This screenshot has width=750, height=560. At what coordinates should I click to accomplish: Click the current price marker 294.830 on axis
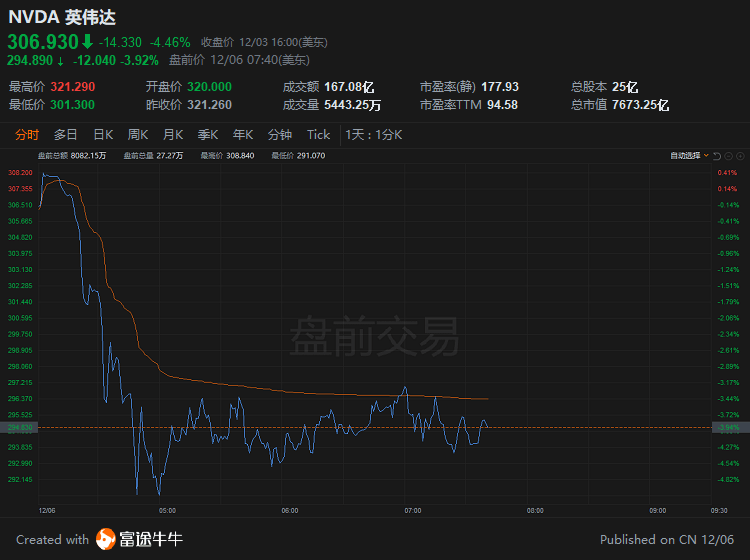coord(20,428)
